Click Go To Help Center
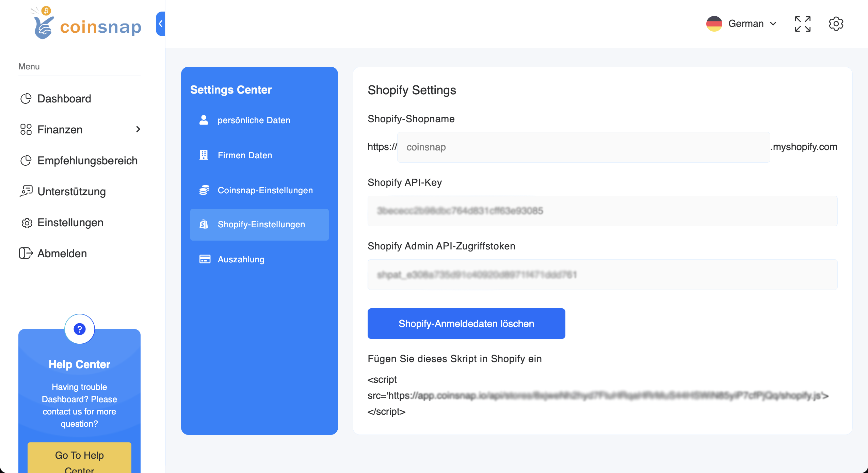The height and width of the screenshot is (473, 868). tap(79, 457)
